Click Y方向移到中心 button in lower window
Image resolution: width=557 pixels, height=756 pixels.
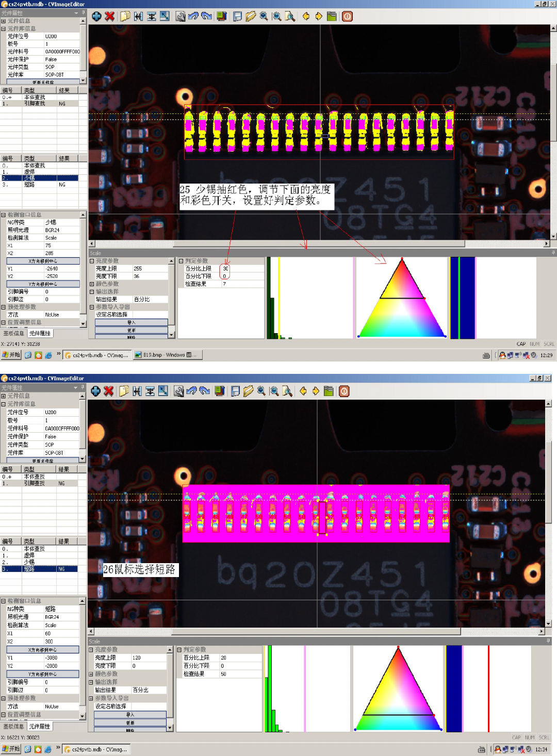point(43,674)
